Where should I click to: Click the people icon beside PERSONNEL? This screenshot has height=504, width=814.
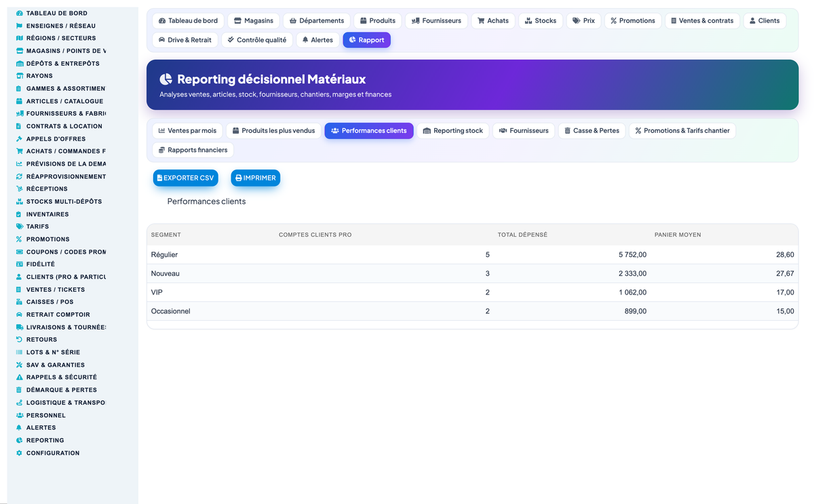(x=20, y=415)
